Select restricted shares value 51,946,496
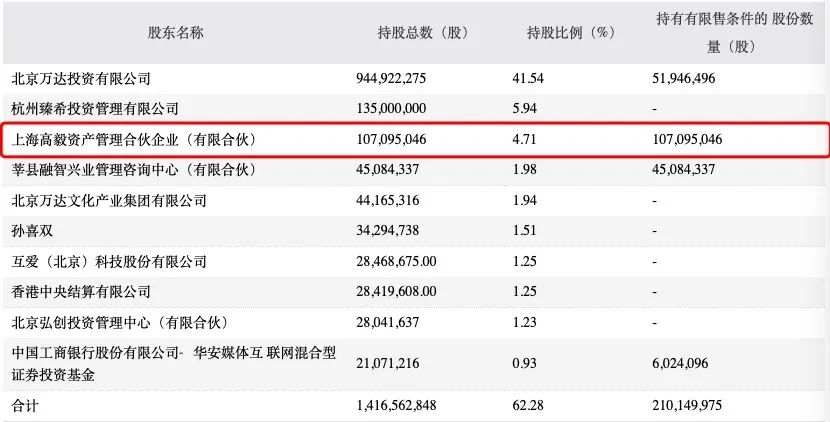The image size is (830, 422). tap(684, 78)
